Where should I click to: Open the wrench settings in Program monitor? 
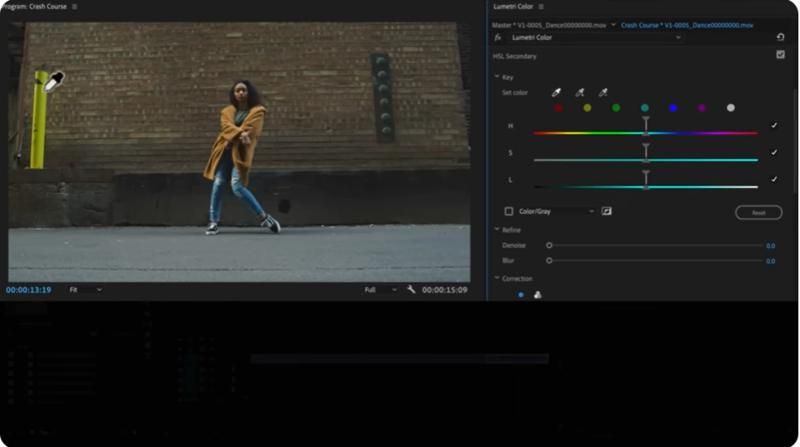click(x=411, y=289)
